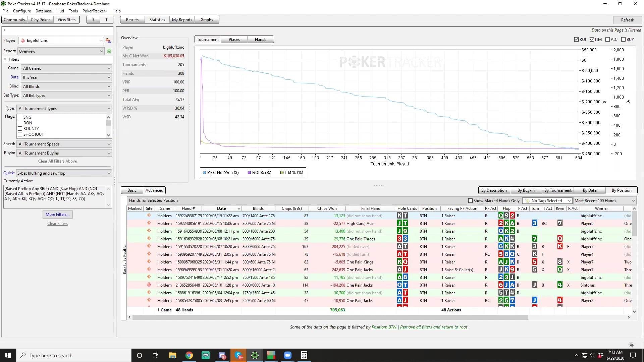Click the K hole card in the first row
This screenshot has height=362, width=644.
coord(399,216)
